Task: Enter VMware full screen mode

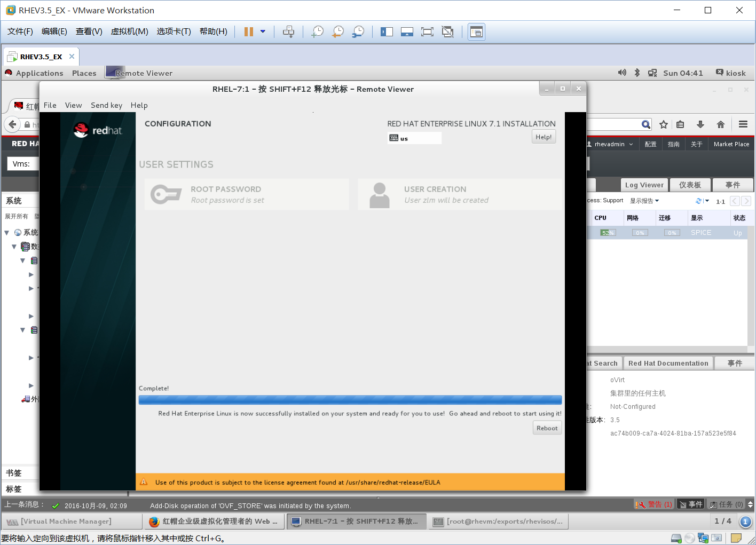Action: [427, 31]
